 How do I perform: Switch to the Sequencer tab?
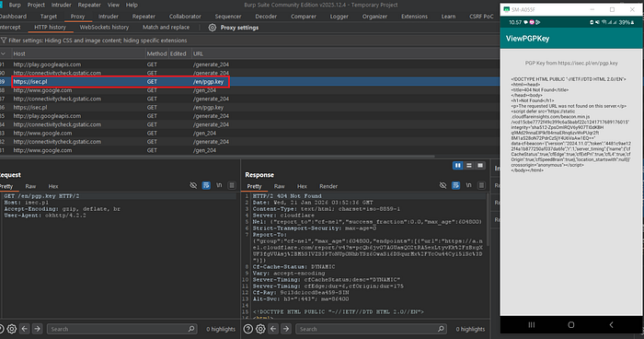click(x=228, y=17)
